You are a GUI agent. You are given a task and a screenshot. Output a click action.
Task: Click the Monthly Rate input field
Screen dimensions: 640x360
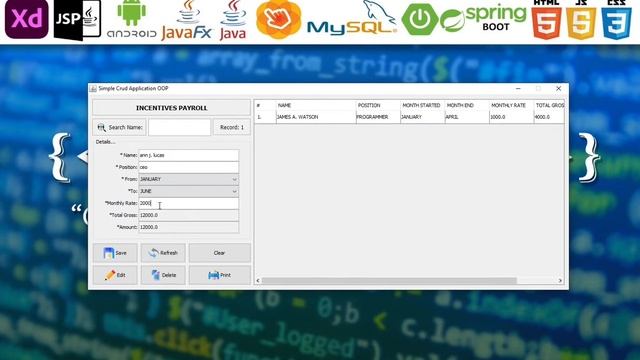click(x=189, y=203)
